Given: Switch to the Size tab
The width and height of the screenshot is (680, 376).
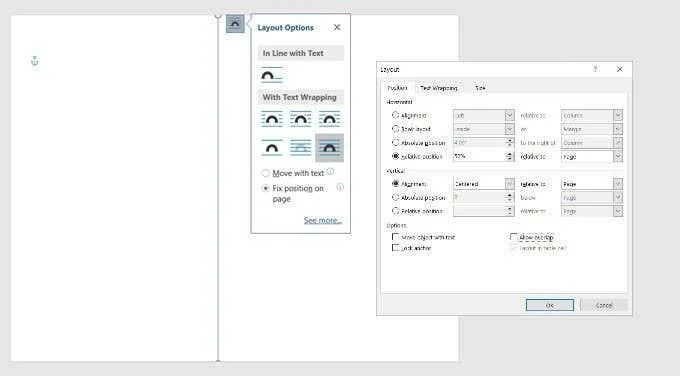Looking at the screenshot, I should coord(480,88).
